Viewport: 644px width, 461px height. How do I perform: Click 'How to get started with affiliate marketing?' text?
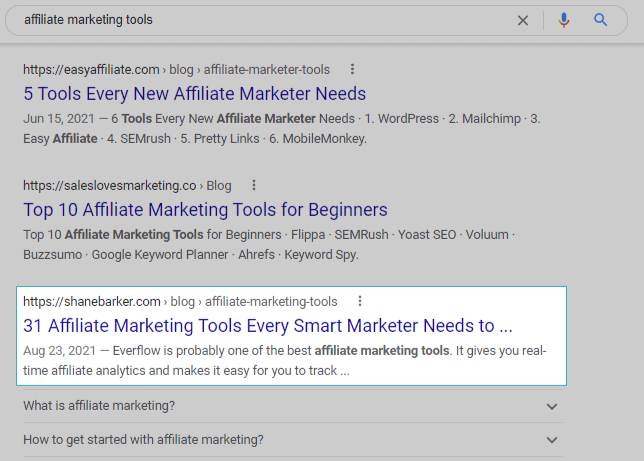(143, 440)
